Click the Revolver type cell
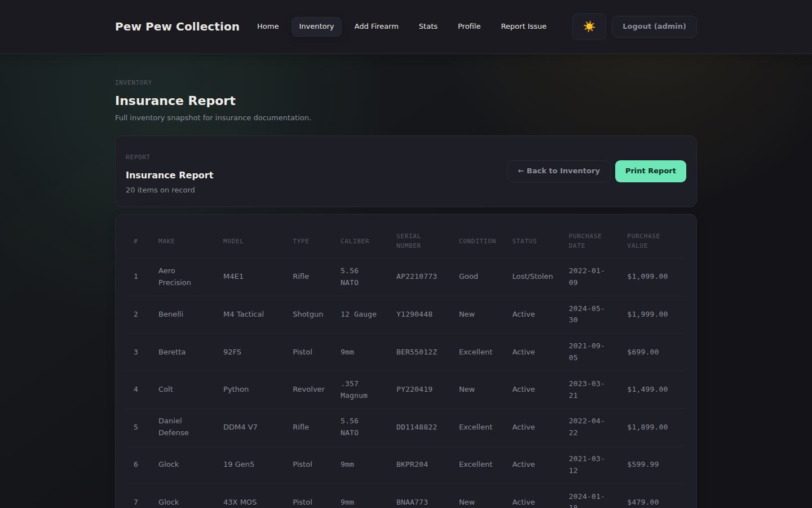This screenshot has height=508, width=812. [308, 389]
